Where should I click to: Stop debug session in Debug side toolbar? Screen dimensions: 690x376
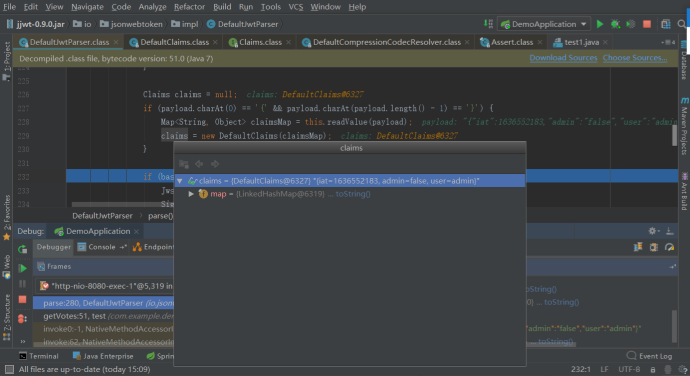pos(22,300)
